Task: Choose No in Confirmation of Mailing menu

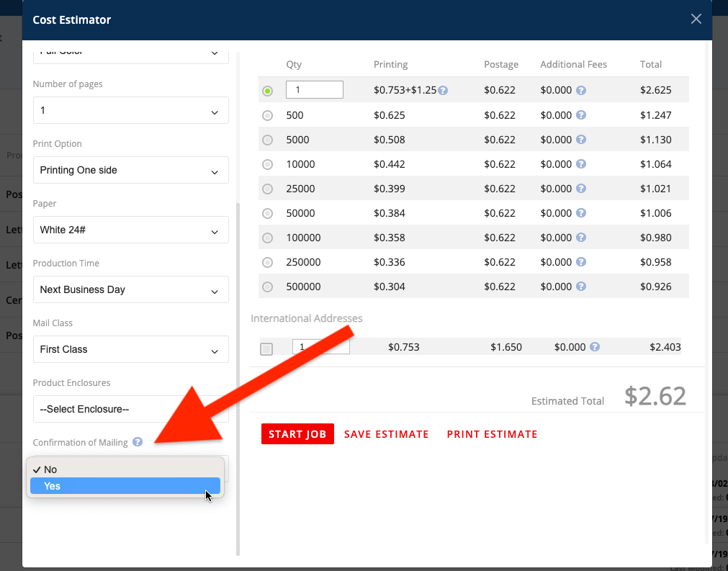Action: [125, 469]
